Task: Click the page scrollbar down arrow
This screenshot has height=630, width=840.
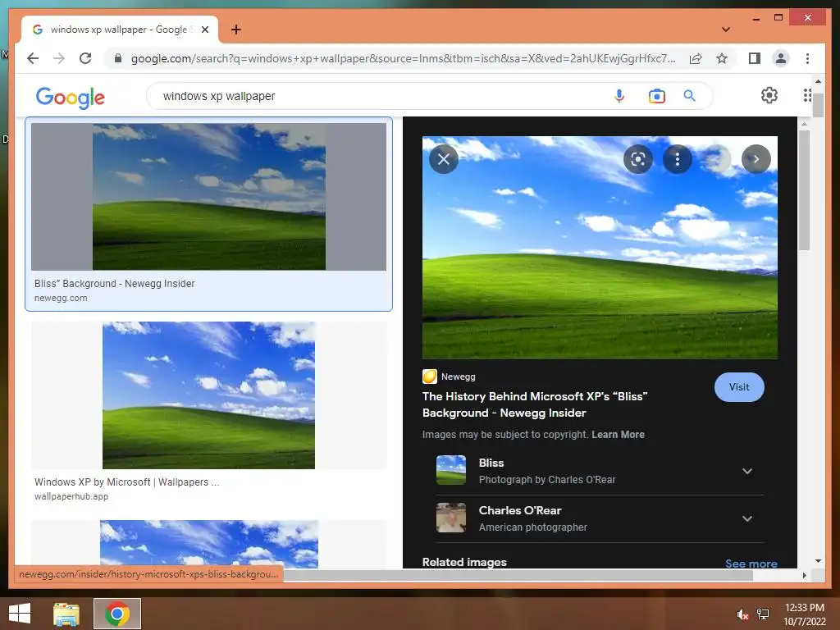Action: pyautogui.click(x=818, y=561)
